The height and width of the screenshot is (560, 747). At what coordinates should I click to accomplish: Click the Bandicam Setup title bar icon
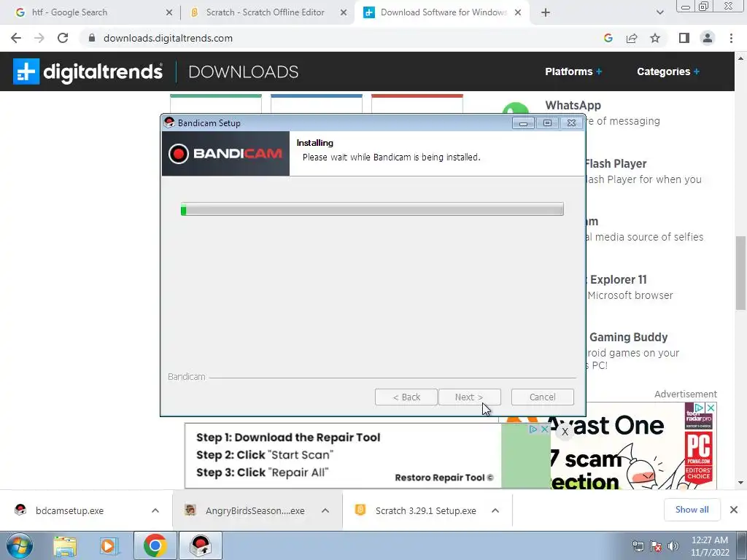click(x=169, y=122)
